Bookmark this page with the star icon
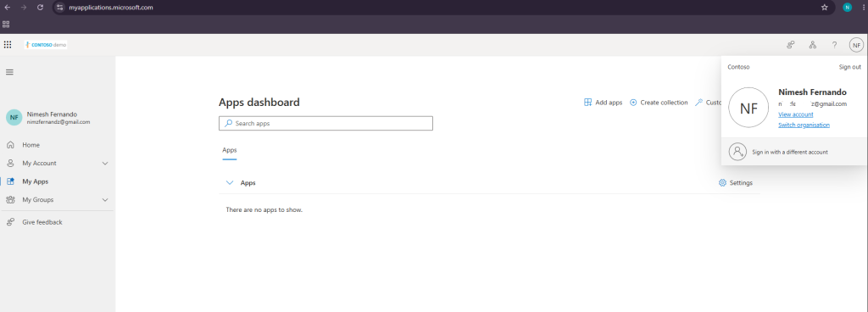 tap(824, 7)
